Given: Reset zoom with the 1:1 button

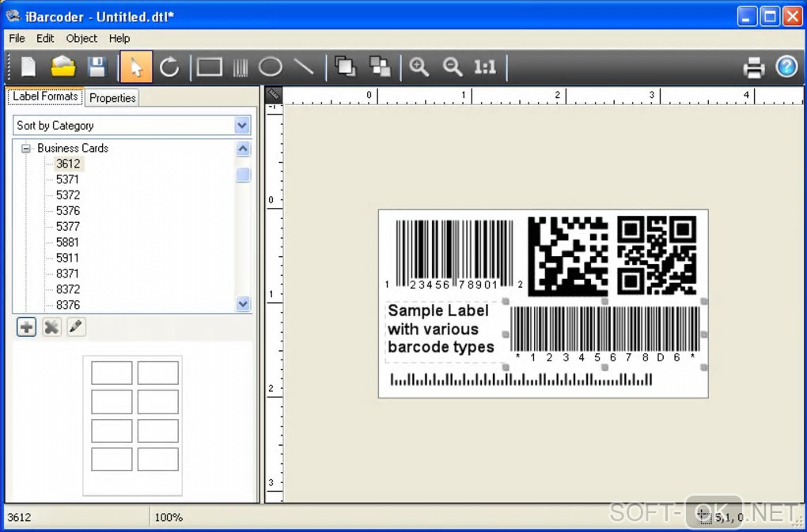Looking at the screenshot, I should 484,67.
